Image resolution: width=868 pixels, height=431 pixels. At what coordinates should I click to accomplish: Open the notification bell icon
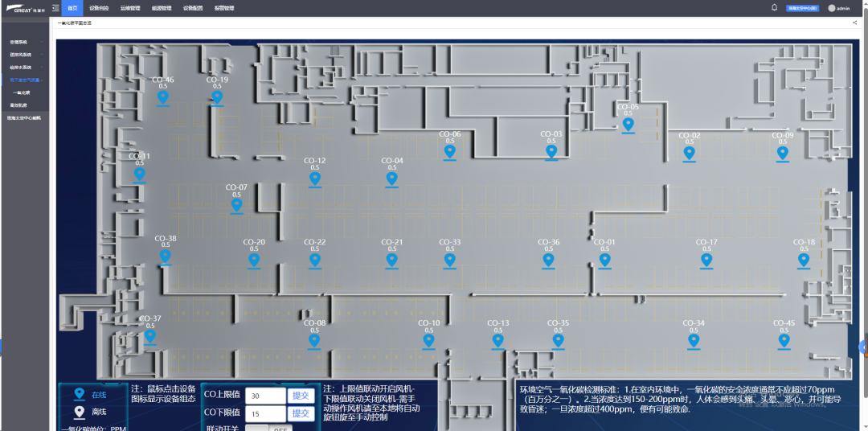point(774,7)
